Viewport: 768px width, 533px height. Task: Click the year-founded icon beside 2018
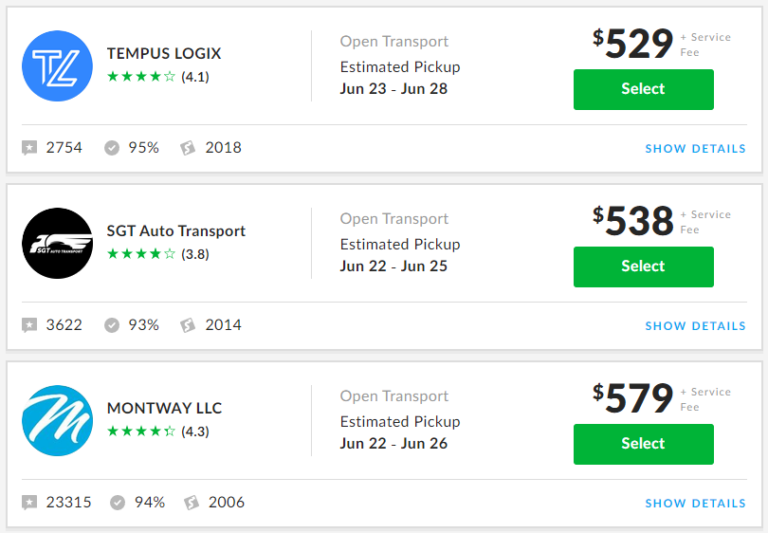point(188,147)
